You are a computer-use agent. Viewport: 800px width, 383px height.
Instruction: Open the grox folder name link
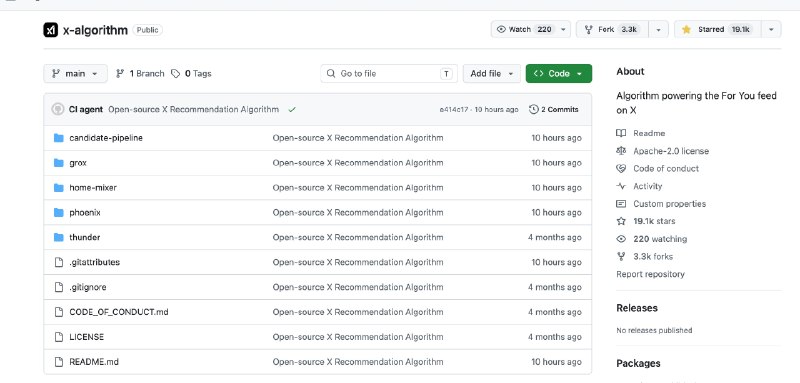(x=78, y=163)
